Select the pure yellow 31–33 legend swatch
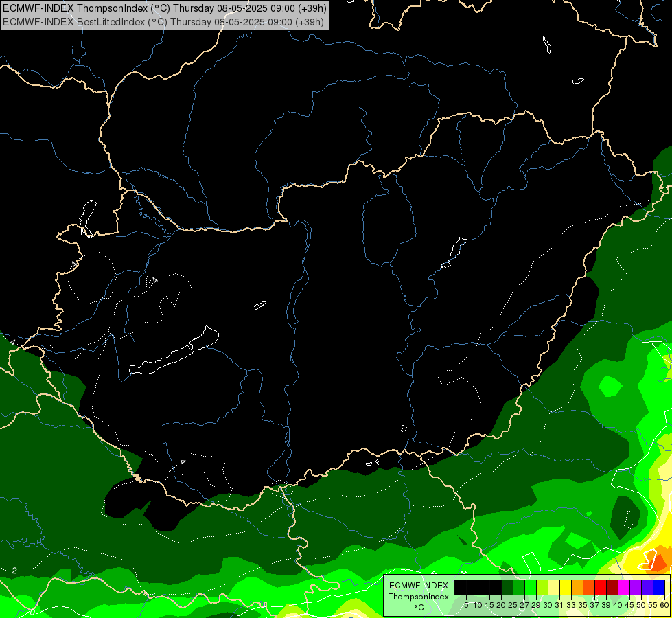 tap(566, 587)
